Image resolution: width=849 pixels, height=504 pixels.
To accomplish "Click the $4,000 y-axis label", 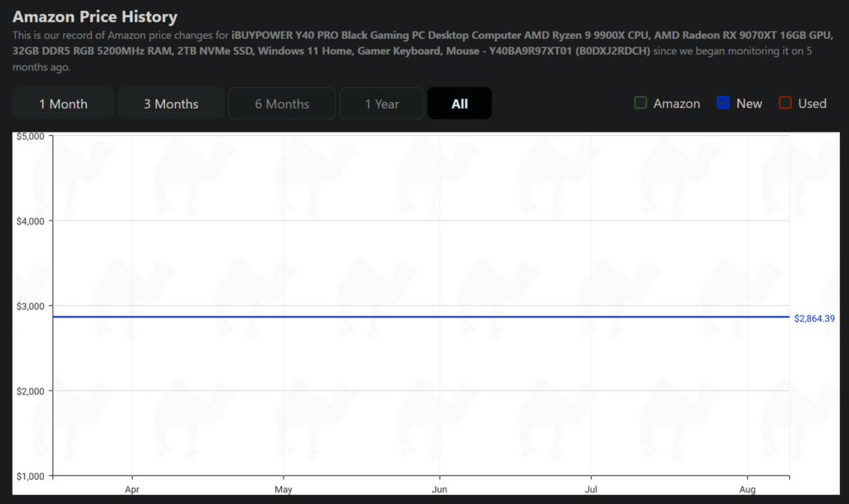I will pos(31,220).
